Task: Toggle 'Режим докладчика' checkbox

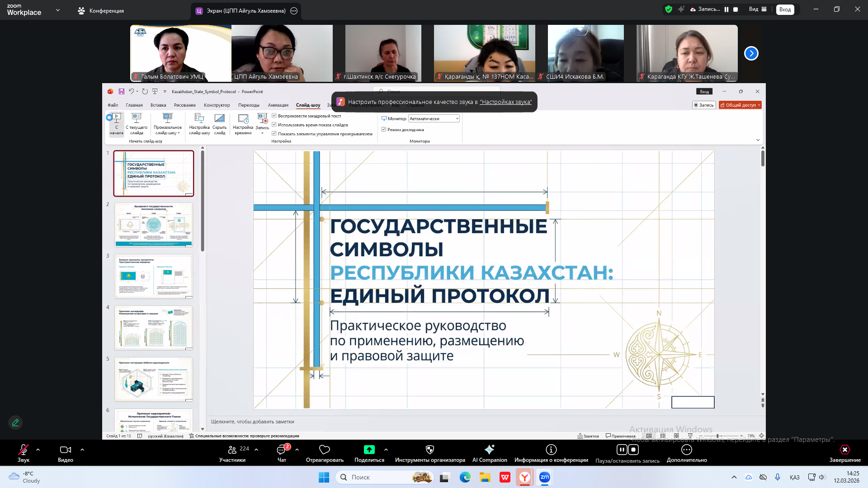Action: [383, 130]
